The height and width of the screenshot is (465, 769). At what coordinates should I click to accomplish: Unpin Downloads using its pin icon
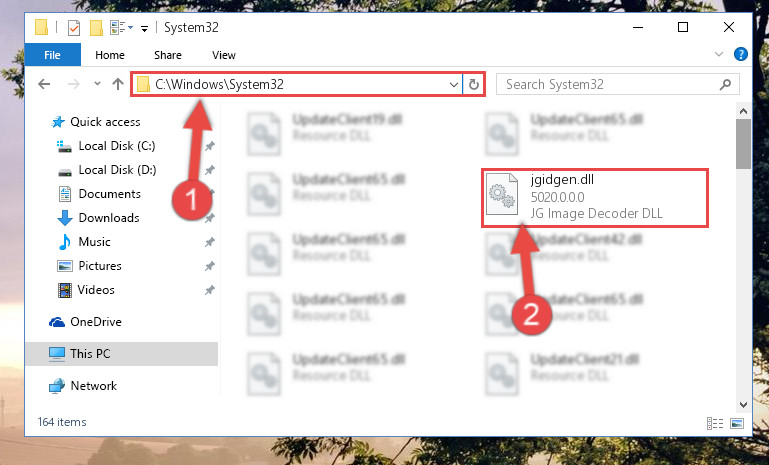tap(210, 218)
